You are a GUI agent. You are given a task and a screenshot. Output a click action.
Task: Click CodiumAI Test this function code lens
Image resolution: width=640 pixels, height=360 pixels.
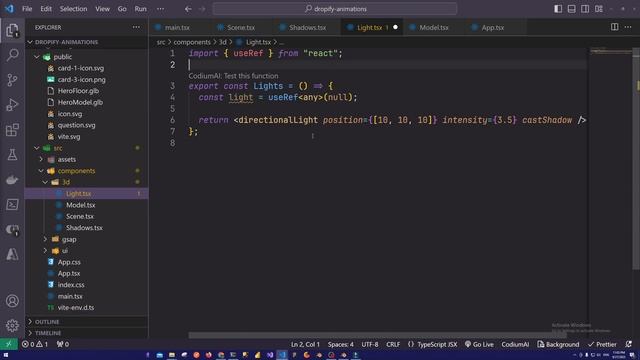[x=233, y=76]
